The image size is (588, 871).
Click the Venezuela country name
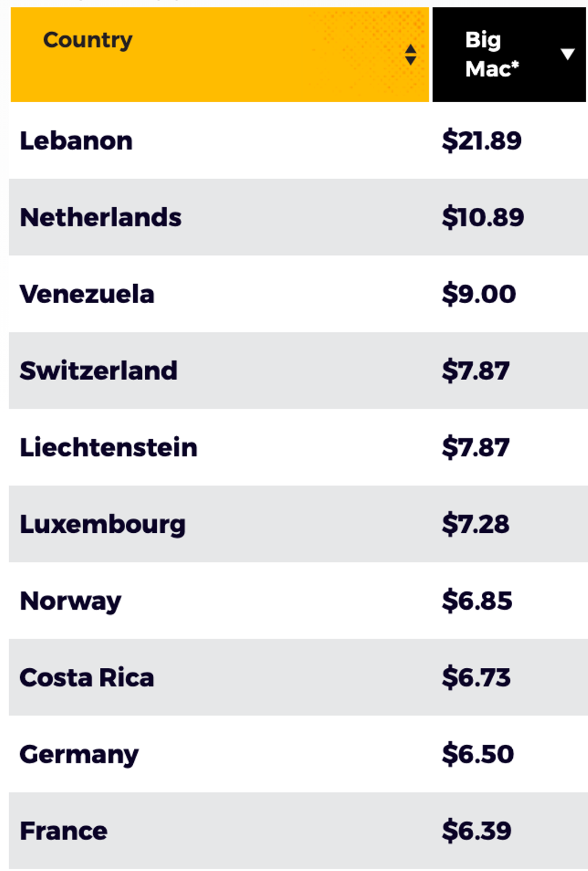click(x=87, y=294)
